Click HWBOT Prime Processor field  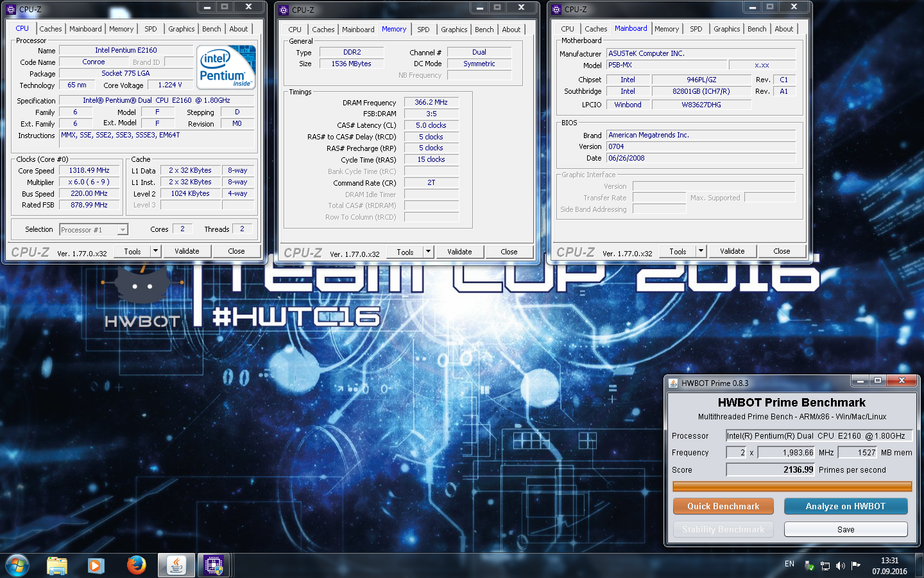819,435
